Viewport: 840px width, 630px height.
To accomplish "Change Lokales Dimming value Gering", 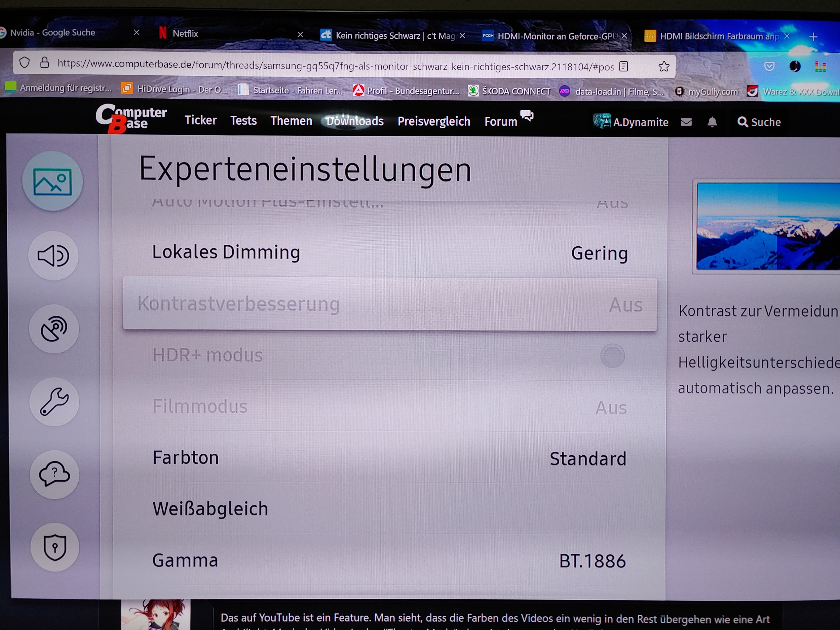I will pos(390,252).
